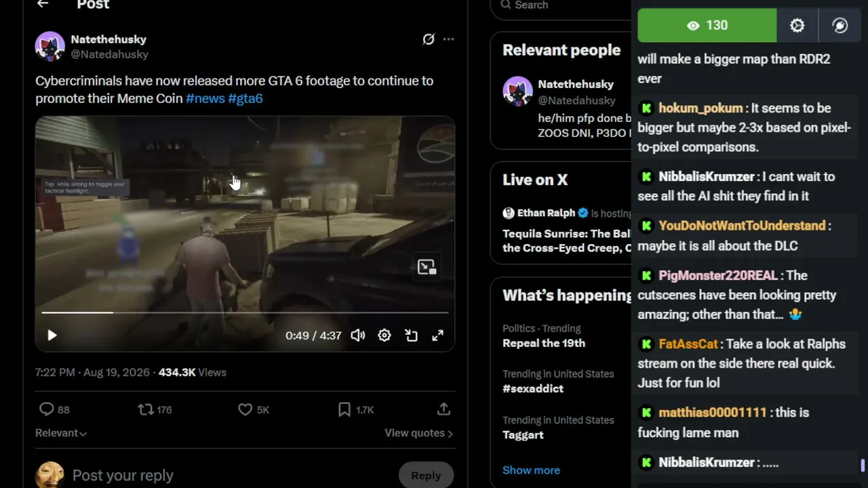Screen dimensions: 868x488
Task: Click the badge icon beside matthias00001111
Action: tap(646, 413)
